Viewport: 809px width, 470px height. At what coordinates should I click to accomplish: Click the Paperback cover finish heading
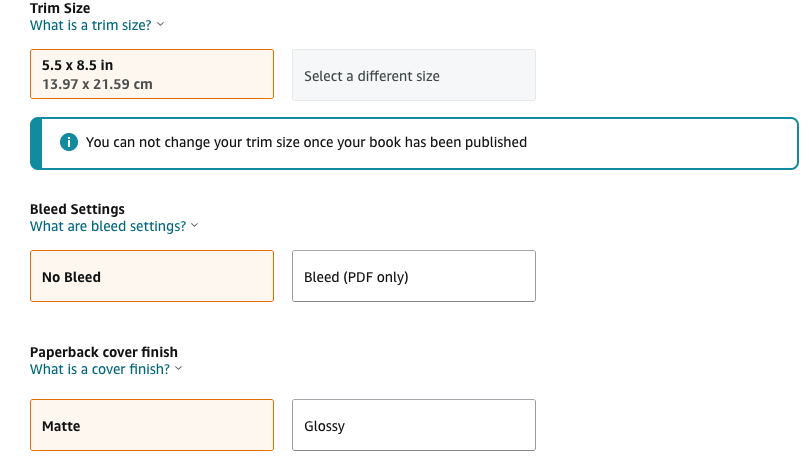coord(104,352)
